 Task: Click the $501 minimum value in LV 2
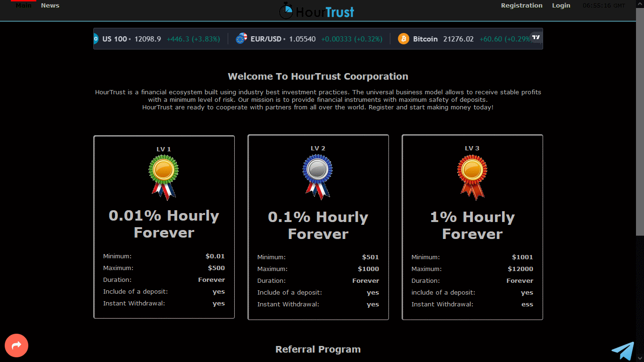[x=371, y=257]
